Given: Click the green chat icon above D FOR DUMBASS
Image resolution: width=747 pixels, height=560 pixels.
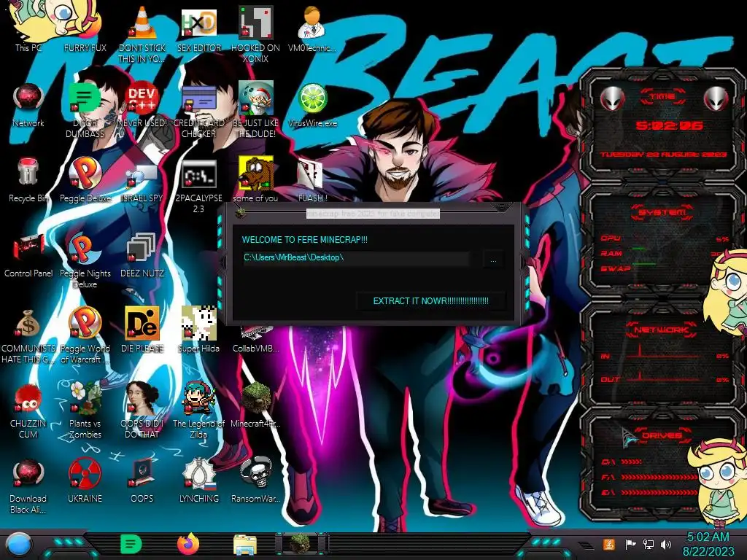Looking at the screenshot, I should [x=84, y=97].
